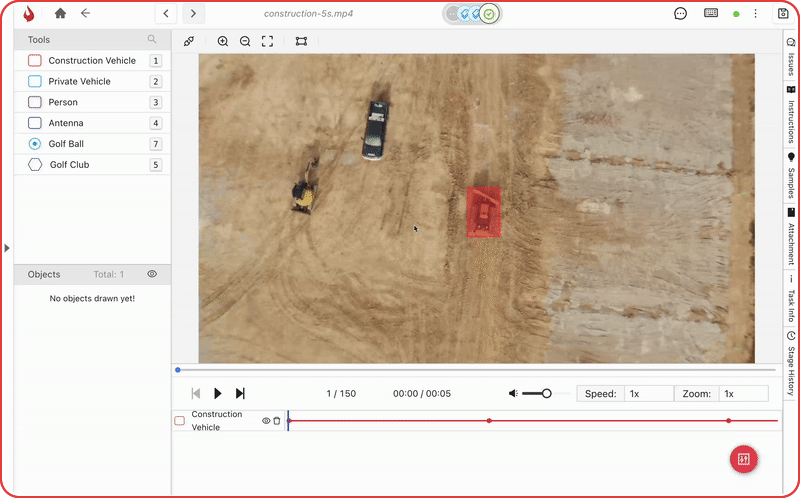Click the save icon in top bar

click(782, 14)
